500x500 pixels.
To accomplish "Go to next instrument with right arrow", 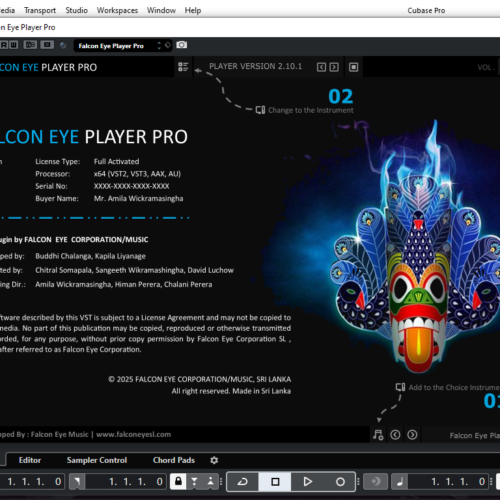I will coord(334,67).
